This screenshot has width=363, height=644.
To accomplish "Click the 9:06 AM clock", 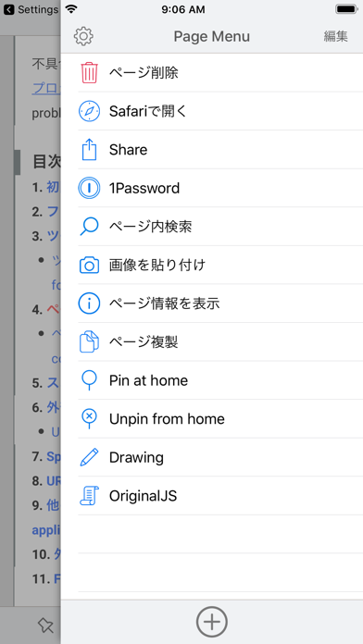I will click(183, 9).
